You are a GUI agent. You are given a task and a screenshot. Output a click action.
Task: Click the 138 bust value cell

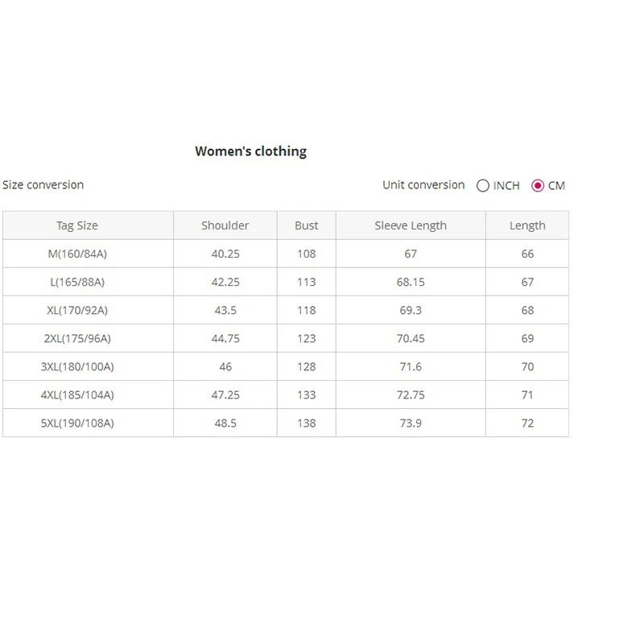click(x=307, y=423)
